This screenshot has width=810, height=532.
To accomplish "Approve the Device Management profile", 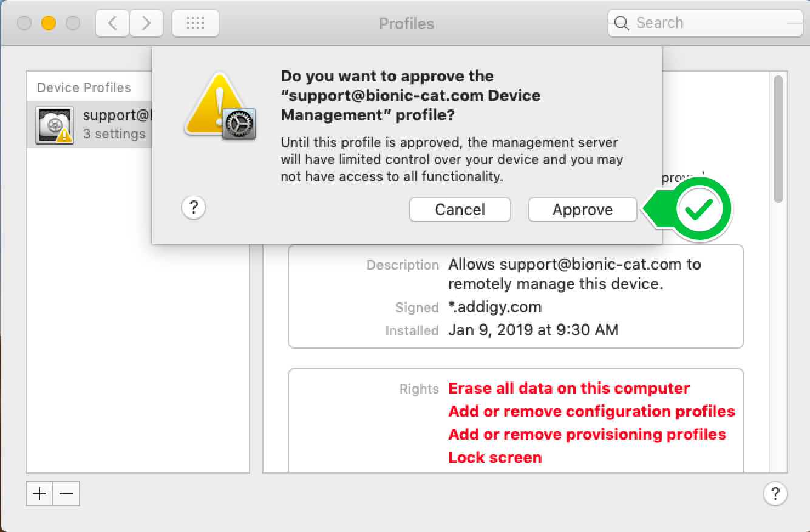I will (x=582, y=210).
